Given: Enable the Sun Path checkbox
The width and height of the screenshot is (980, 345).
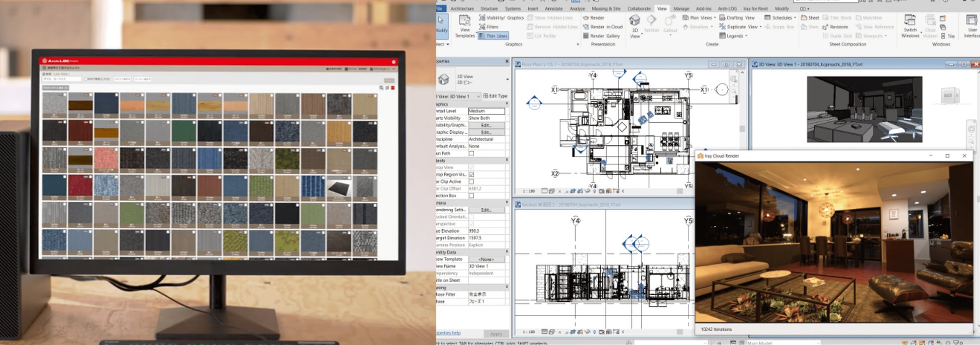Looking at the screenshot, I should [x=471, y=153].
